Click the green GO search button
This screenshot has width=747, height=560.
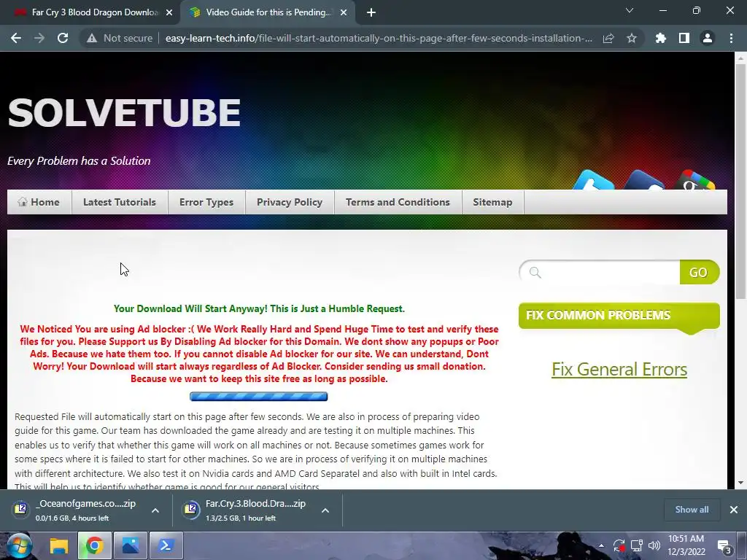click(x=699, y=273)
